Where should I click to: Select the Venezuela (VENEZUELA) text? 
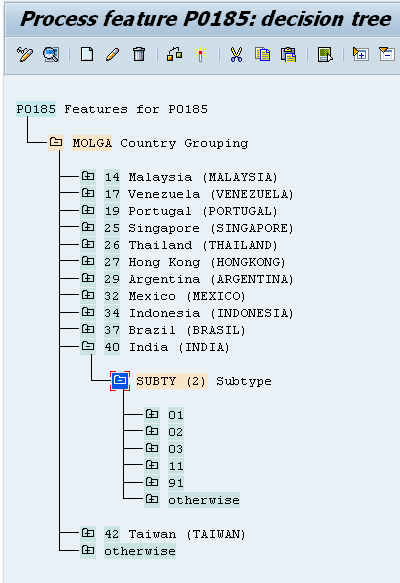pyautogui.click(x=211, y=194)
